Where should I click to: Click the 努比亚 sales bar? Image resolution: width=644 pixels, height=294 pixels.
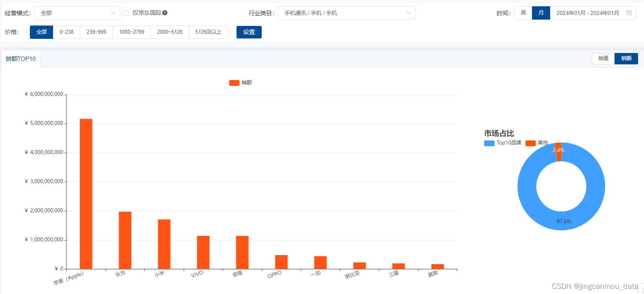click(x=360, y=266)
